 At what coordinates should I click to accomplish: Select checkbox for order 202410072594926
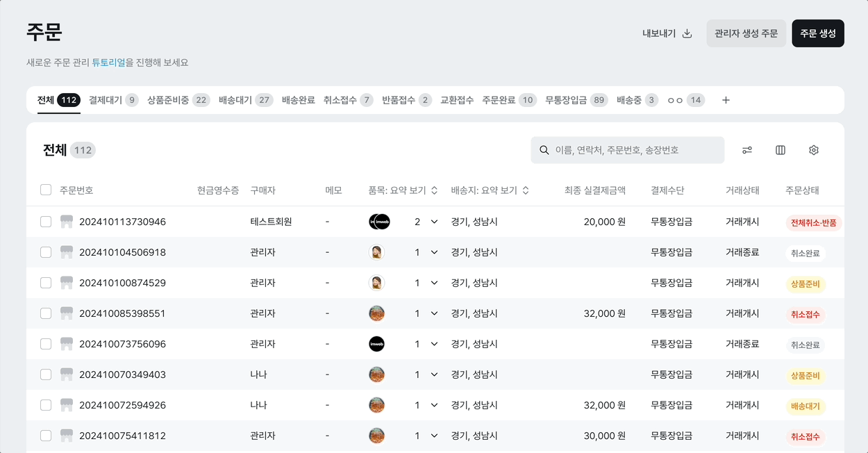(x=46, y=405)
